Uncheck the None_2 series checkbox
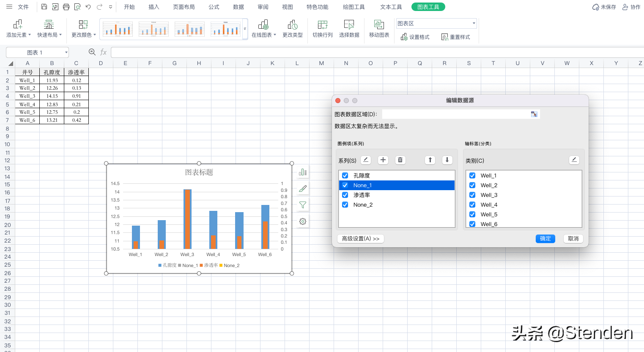The image size is (644, 352). click(345, 205)
